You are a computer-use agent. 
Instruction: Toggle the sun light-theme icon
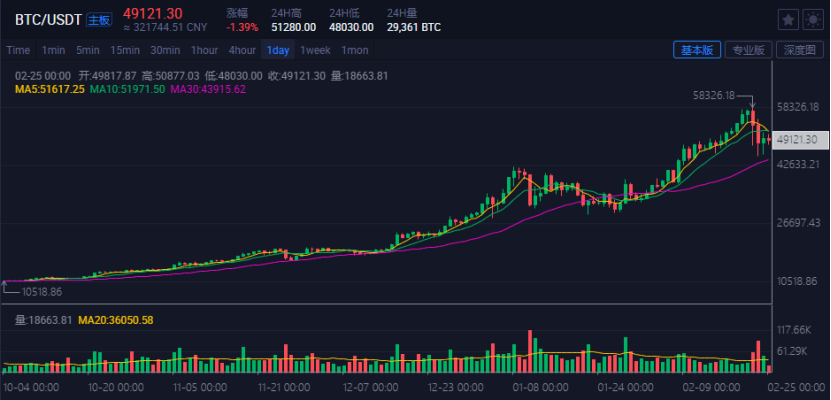[x=813, y=20]
